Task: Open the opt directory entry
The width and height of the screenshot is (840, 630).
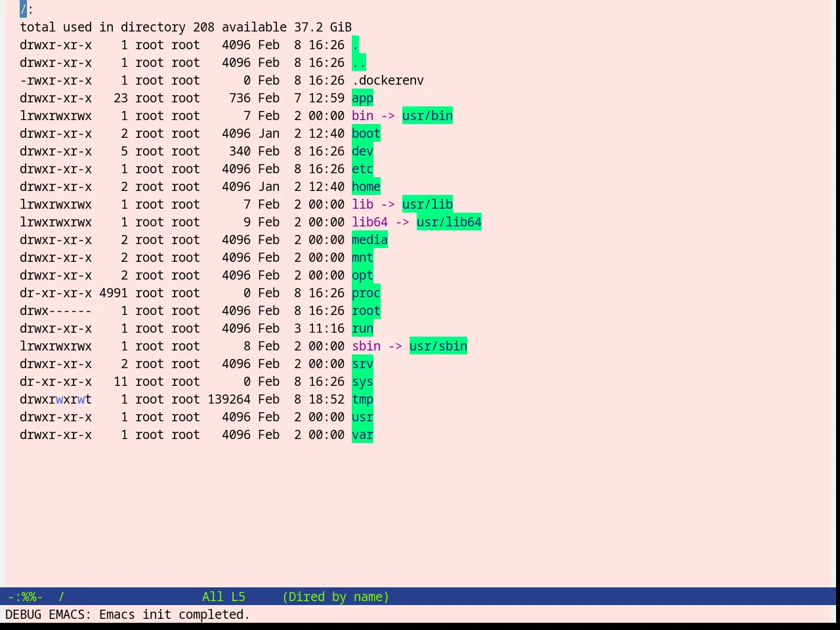Action: (362, 276)
